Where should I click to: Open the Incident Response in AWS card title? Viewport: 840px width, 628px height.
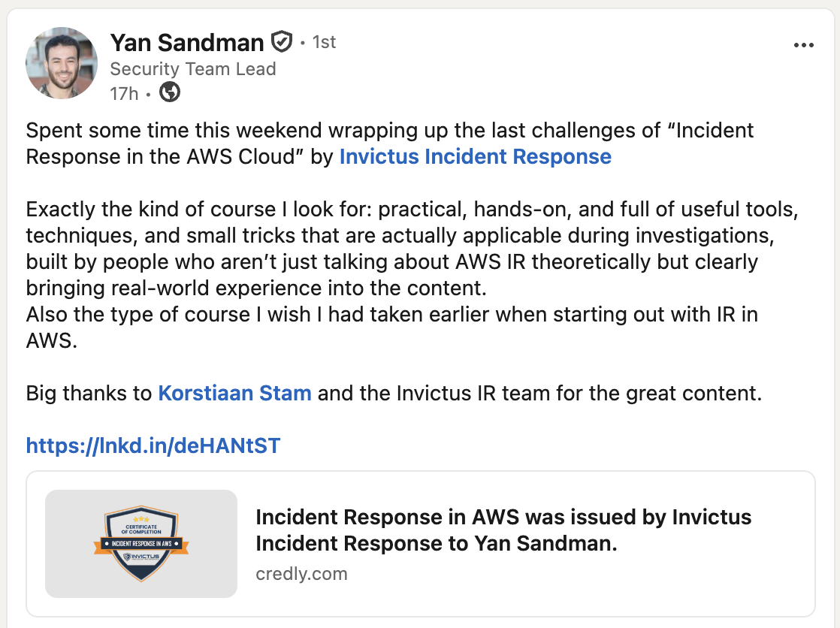point(503,530)
